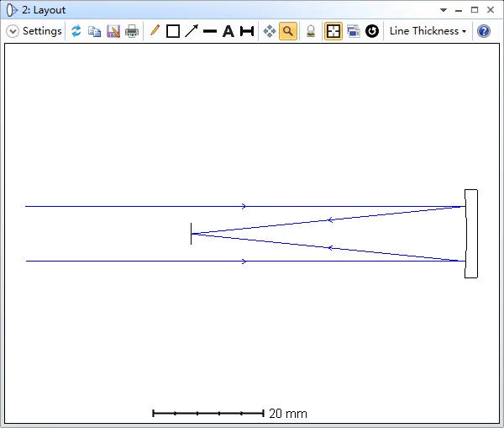Refresh the layout with the update icon
504x428 pixels.
(76, 31)
